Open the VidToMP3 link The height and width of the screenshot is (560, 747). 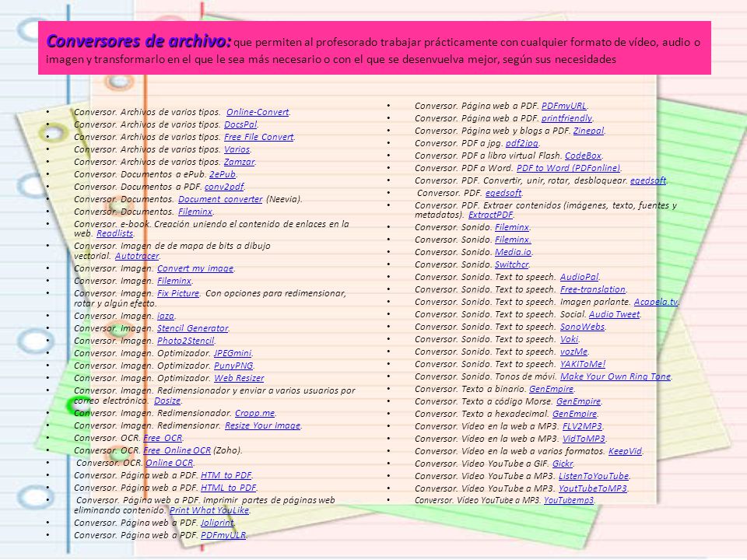(584, 439)
